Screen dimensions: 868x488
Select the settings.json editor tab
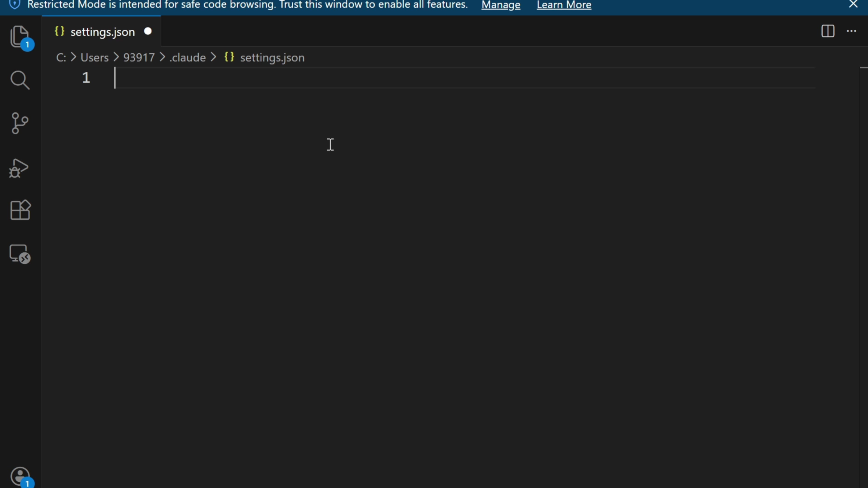click(102, 32)
